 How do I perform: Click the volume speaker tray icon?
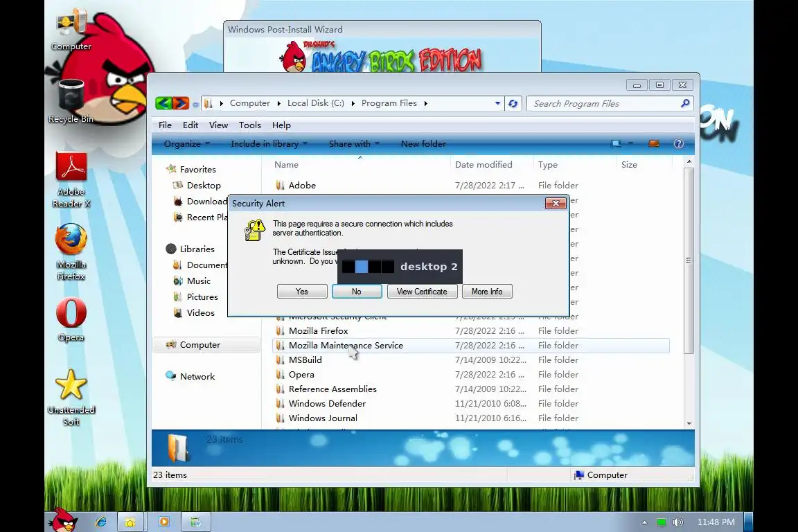pos(677,522)
